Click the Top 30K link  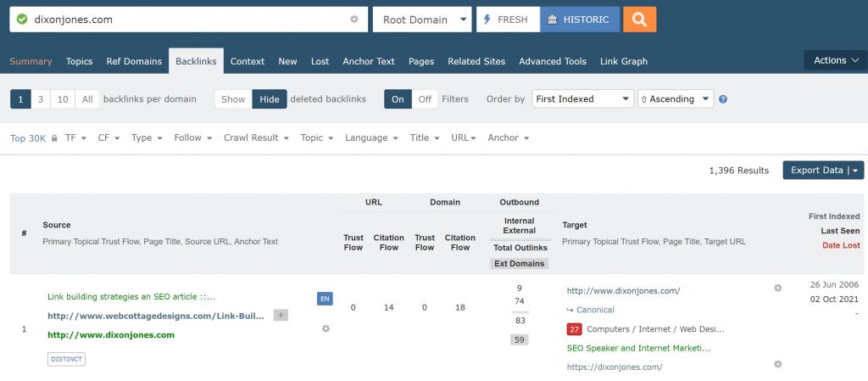tap(28, 138)
